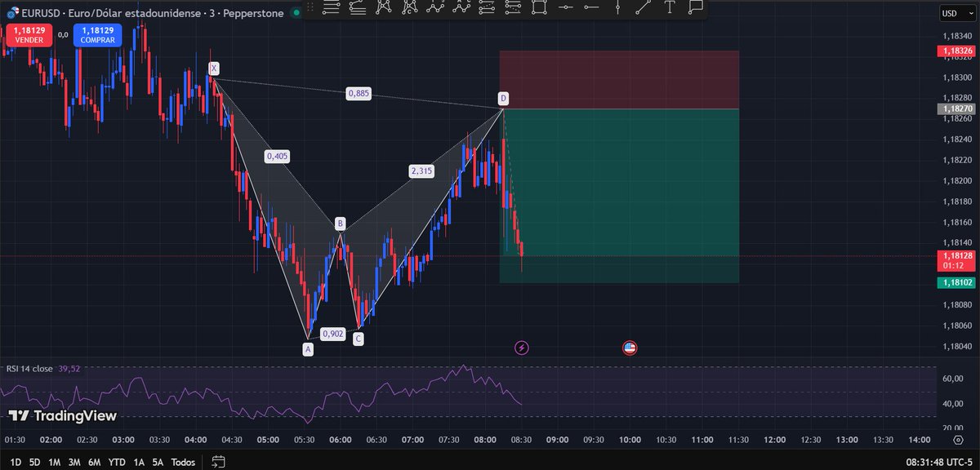Click the 2,315 ratio label

(x=421, y=171)
